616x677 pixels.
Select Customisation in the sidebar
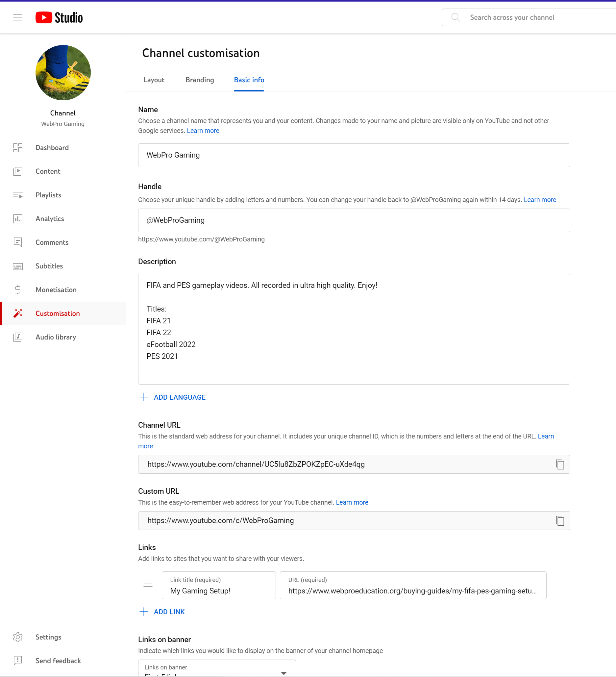click(x=63, y=313)
